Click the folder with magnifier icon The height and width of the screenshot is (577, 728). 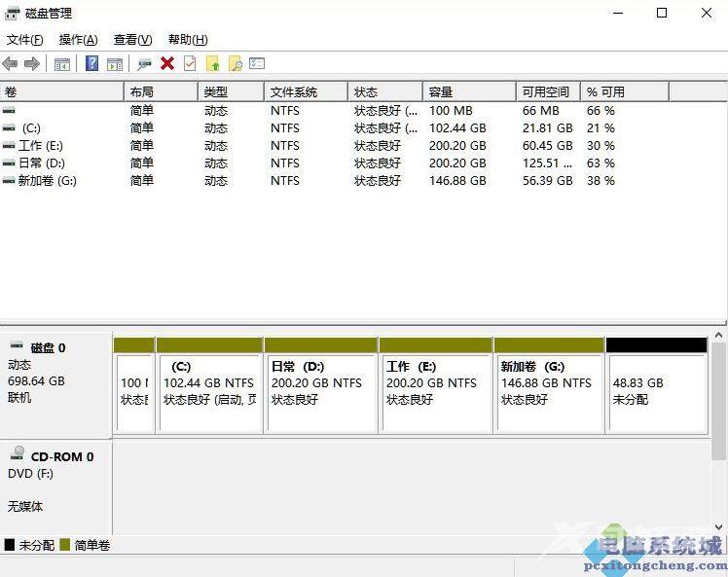click(x=236, y=63)
